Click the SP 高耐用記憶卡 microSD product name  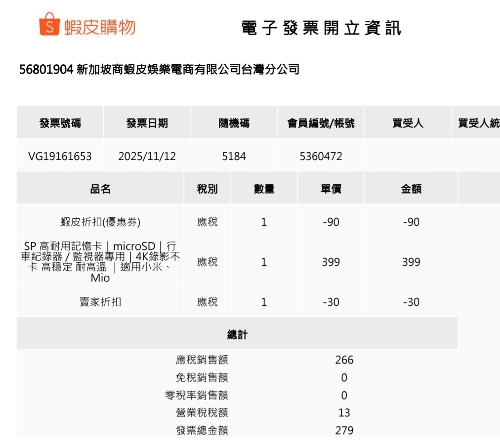[100, 262]
